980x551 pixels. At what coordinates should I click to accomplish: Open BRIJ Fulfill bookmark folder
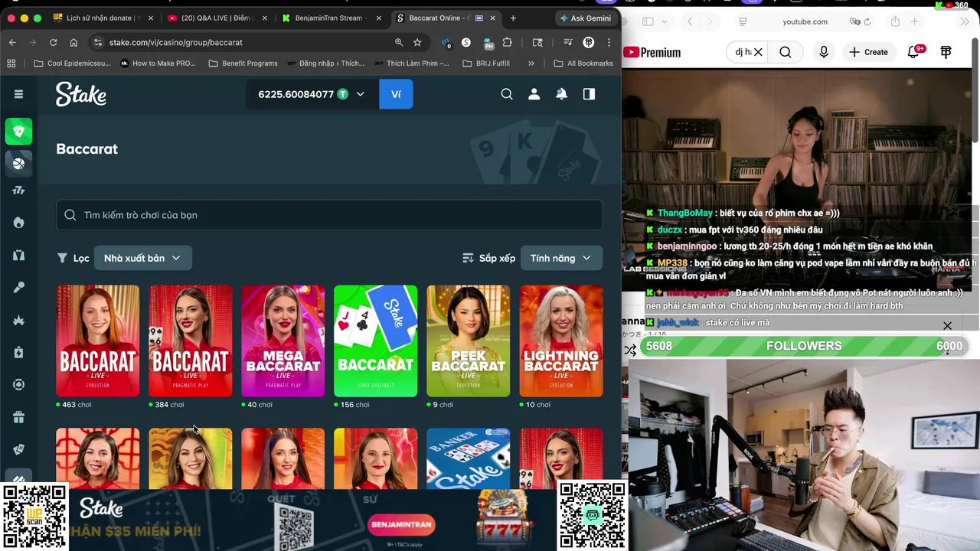click(486, 64)
